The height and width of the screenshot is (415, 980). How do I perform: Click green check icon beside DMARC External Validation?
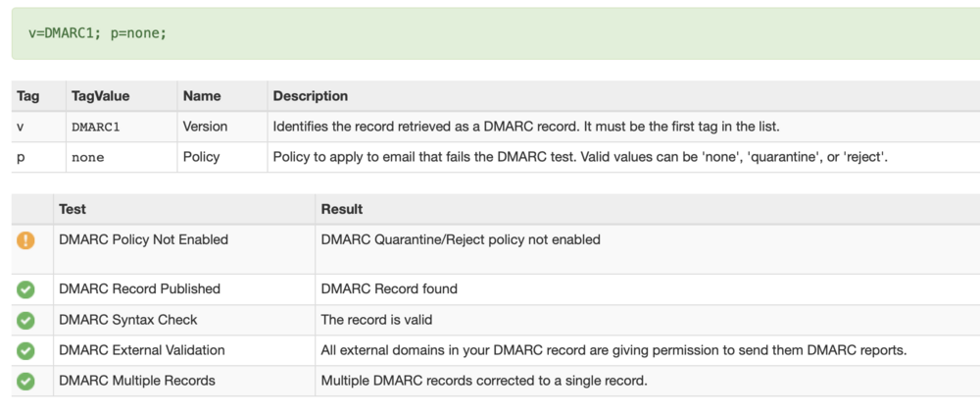pos(25,350)
